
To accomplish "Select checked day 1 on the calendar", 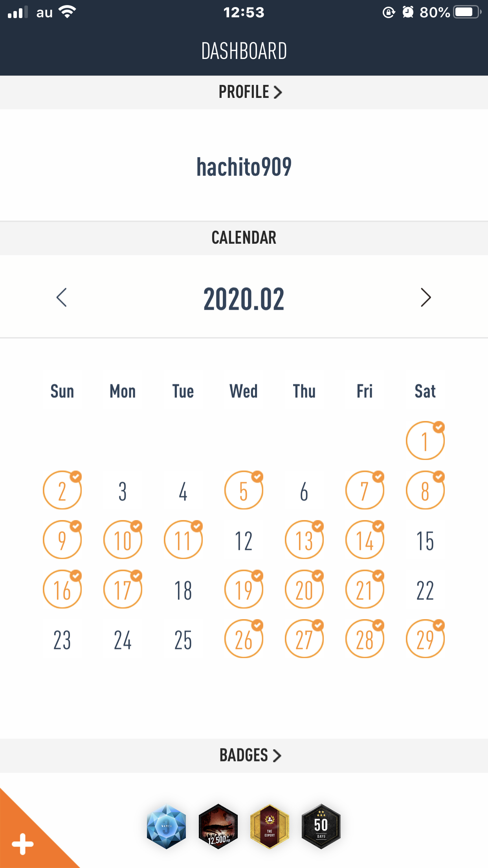I will click(x=425, y=441).
